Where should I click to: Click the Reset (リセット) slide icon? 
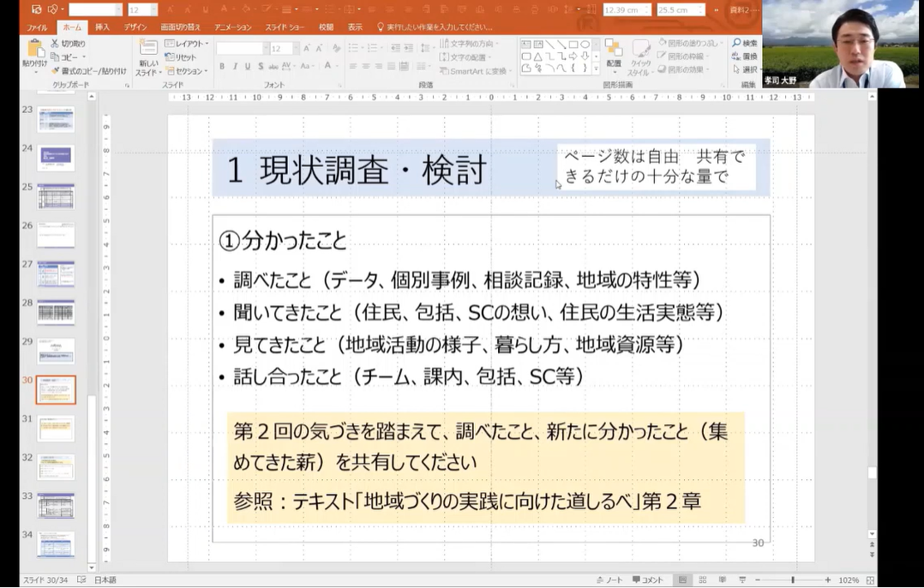click(170, 57)
